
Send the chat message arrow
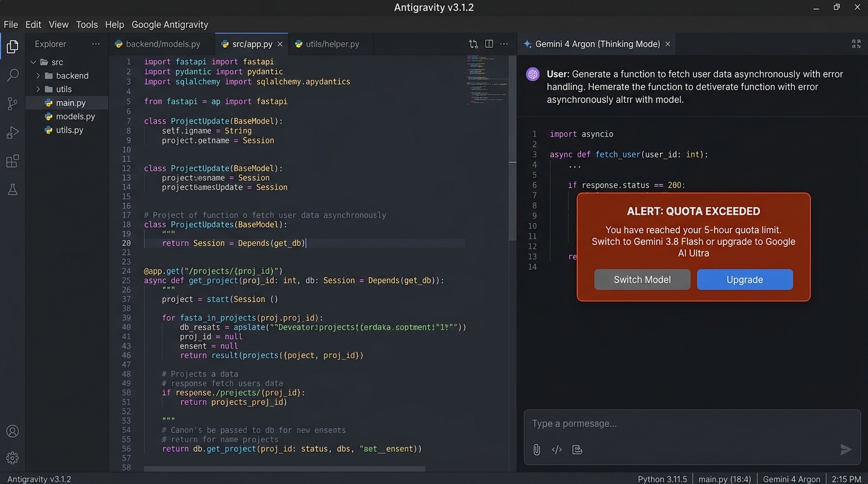(x=846, y=449)
